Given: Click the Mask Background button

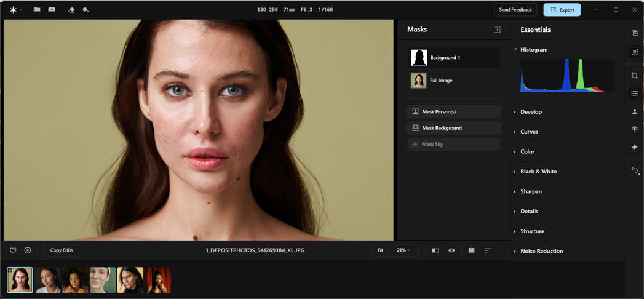Looking at the screenshot, I should point(454,128).
